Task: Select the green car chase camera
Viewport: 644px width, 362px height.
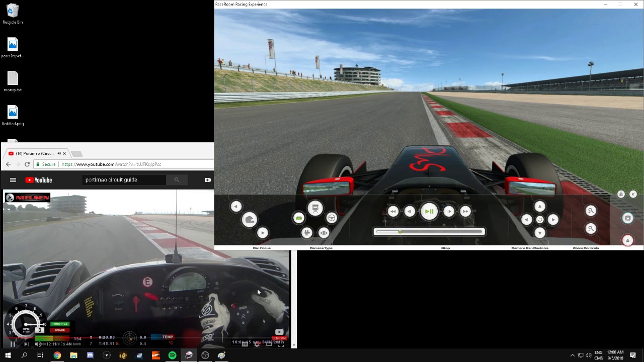Action: 299,218
